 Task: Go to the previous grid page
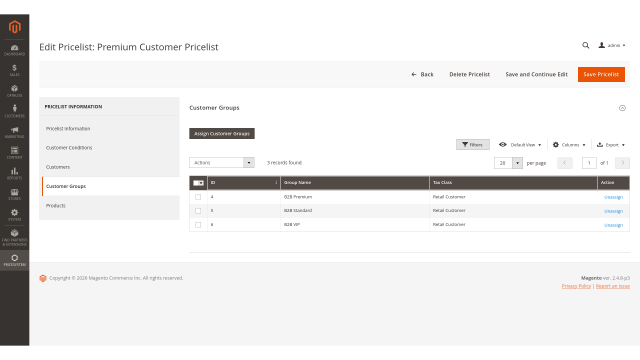tap(565, 163)
